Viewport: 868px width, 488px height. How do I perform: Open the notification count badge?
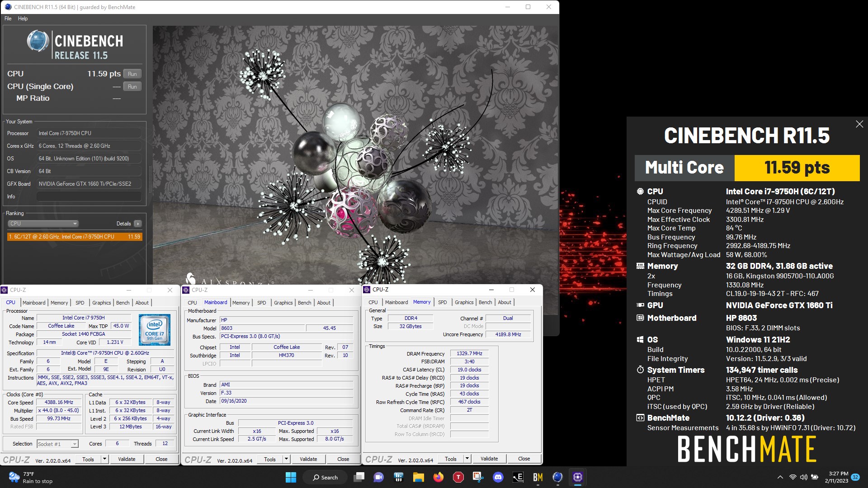(x=855, y=477)
